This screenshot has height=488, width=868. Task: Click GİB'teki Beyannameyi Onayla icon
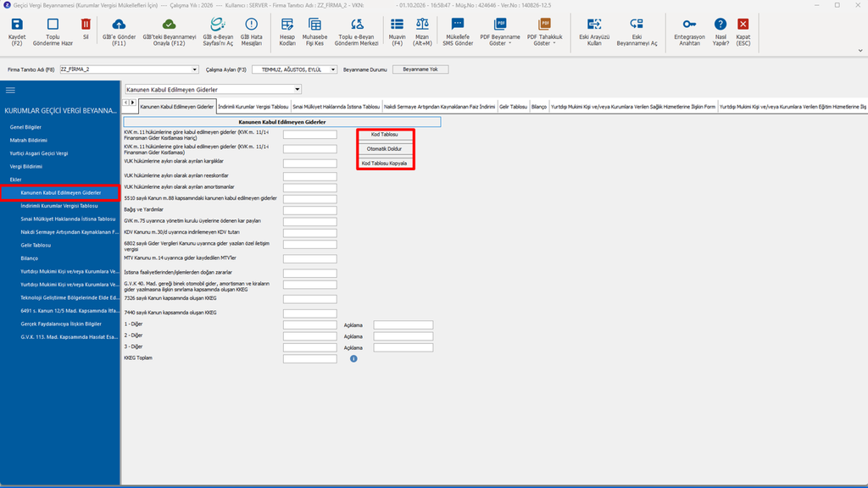[169, 25]
